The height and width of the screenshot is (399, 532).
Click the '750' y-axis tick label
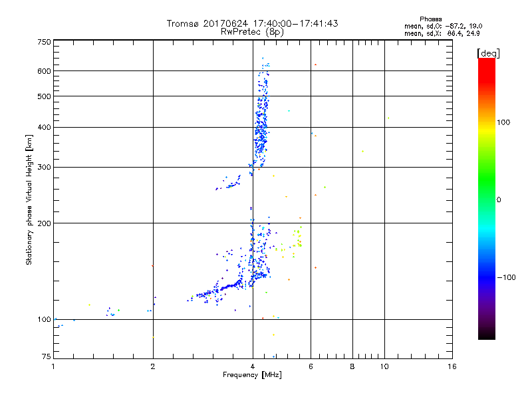pyautogui.click(x=44, y=42)
